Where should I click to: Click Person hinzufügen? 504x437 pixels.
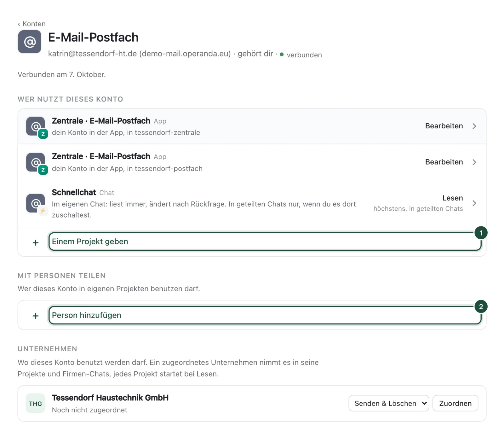pos(265,315)
